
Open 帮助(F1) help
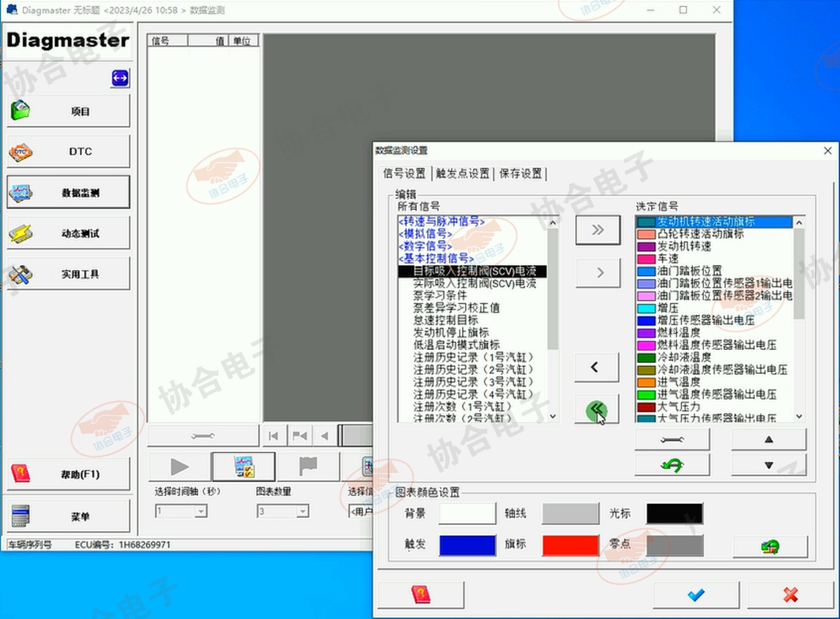point(68,474)
